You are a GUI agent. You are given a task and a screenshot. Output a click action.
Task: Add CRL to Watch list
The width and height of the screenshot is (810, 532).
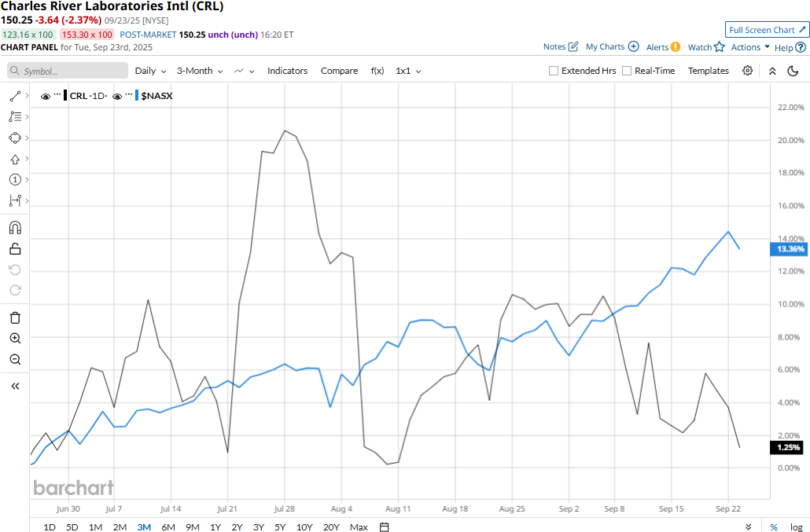pos(706,47)
